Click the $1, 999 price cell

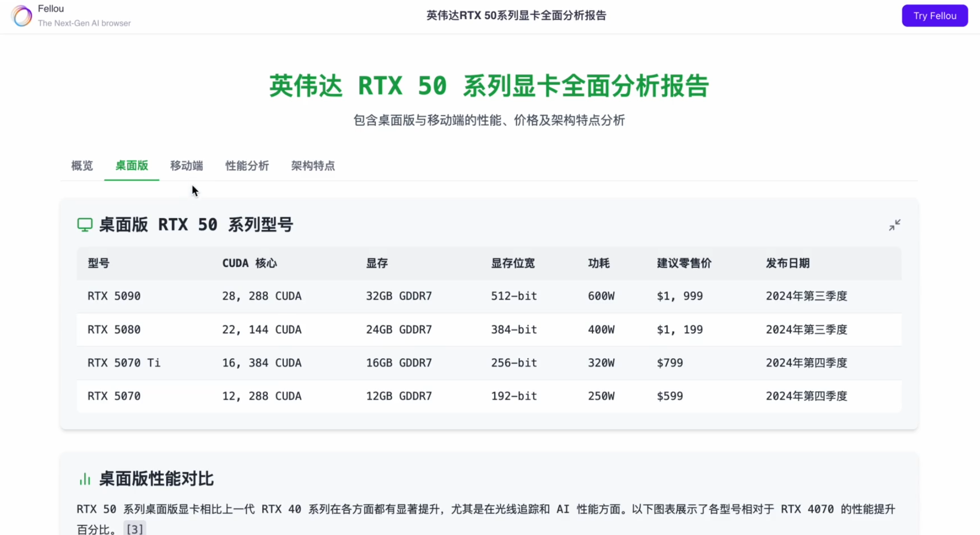(x=679, y=296)
